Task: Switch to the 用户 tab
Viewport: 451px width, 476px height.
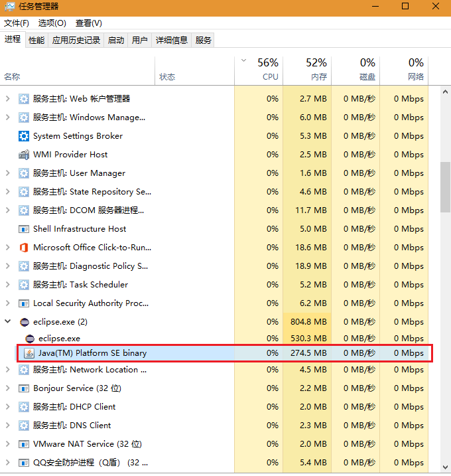Action: coord(139,40)
